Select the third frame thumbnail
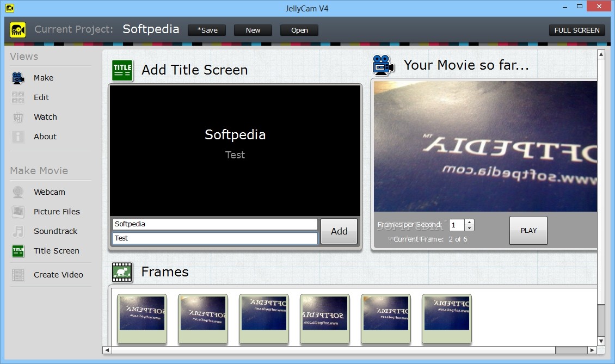Viewport: 615px width, 364px height. pos(264,319)
